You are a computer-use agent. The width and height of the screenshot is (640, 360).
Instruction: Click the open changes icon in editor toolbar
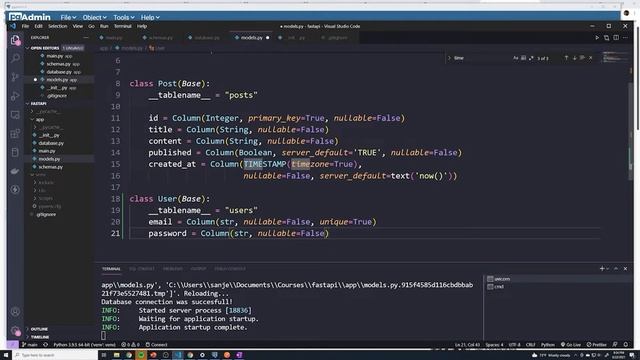(607, 38)
